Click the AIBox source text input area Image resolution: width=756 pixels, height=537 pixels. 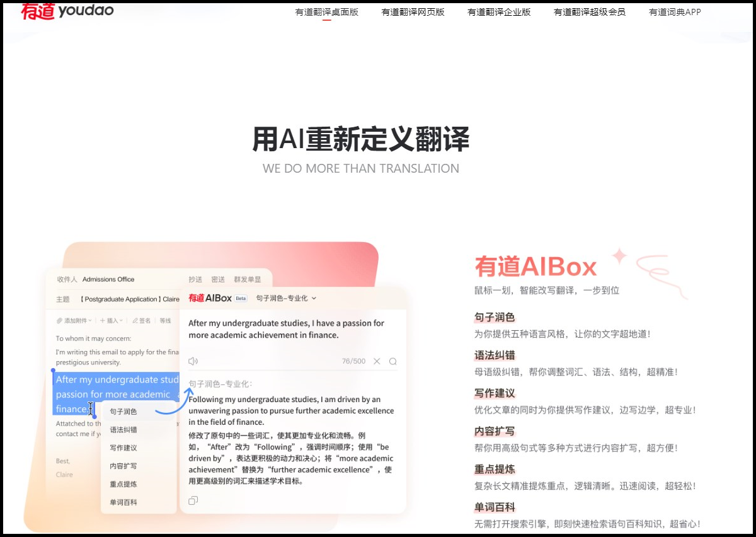click(x=286, y=329)
